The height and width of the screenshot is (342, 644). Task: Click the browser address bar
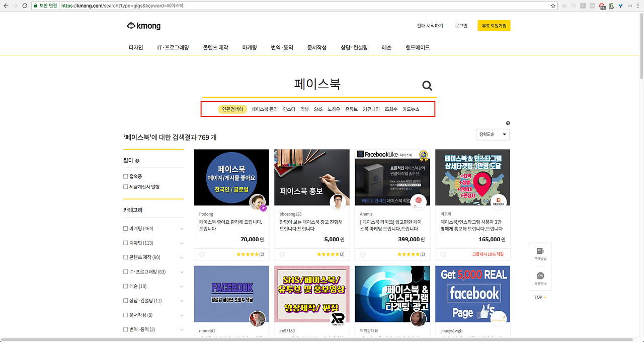point(294,6)
